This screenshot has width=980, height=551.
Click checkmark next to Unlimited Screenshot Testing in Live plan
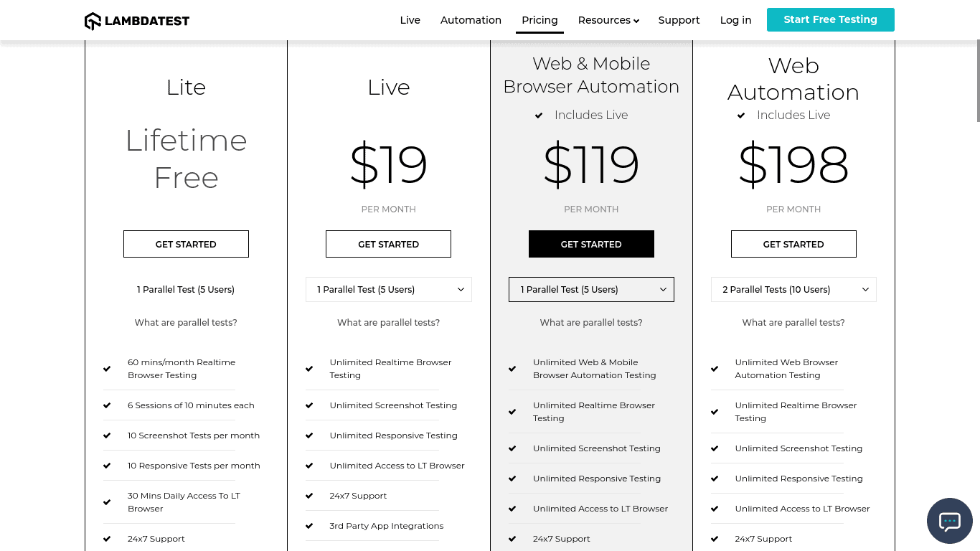[x=309, y=405]
